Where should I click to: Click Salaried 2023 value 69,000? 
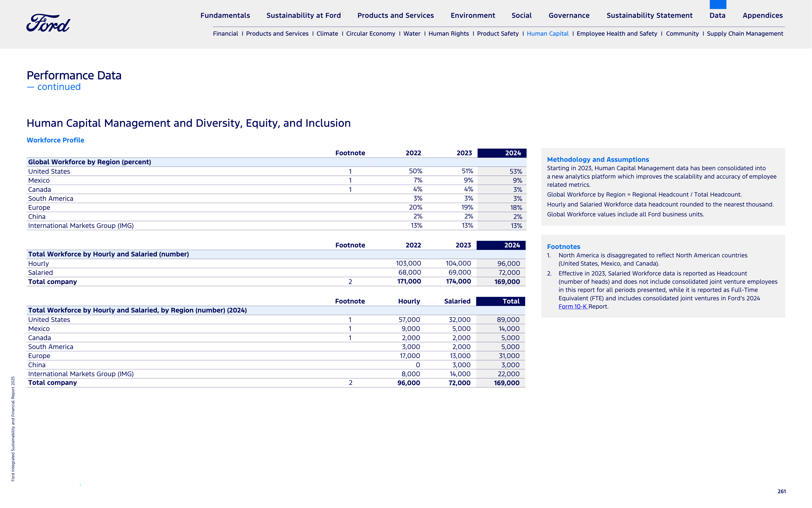click(460, 272)
